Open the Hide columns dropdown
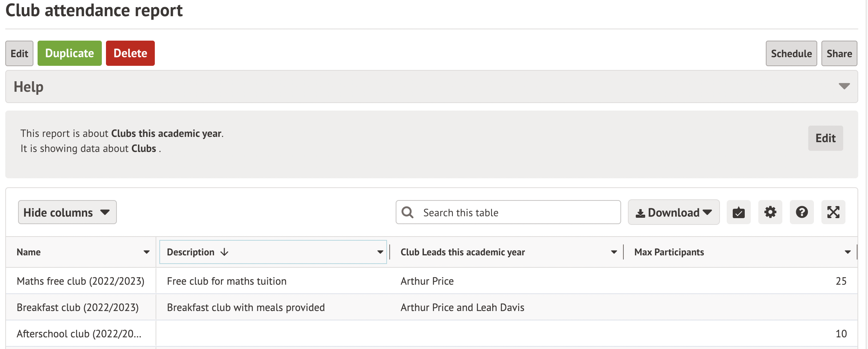Image resolution: width=868 pixels, height=349 pixels. [67, 212]
